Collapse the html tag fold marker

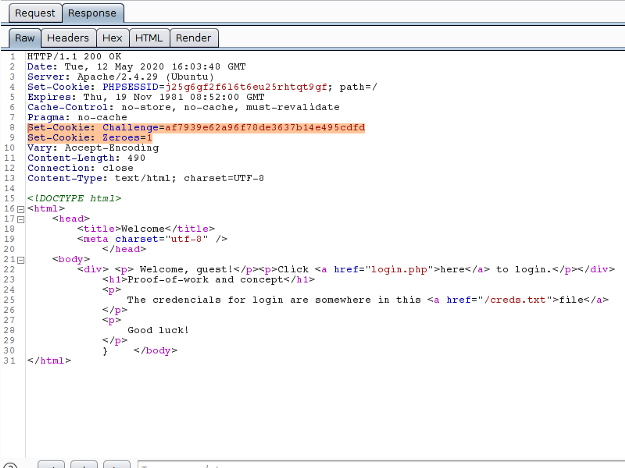pos(20,209)
